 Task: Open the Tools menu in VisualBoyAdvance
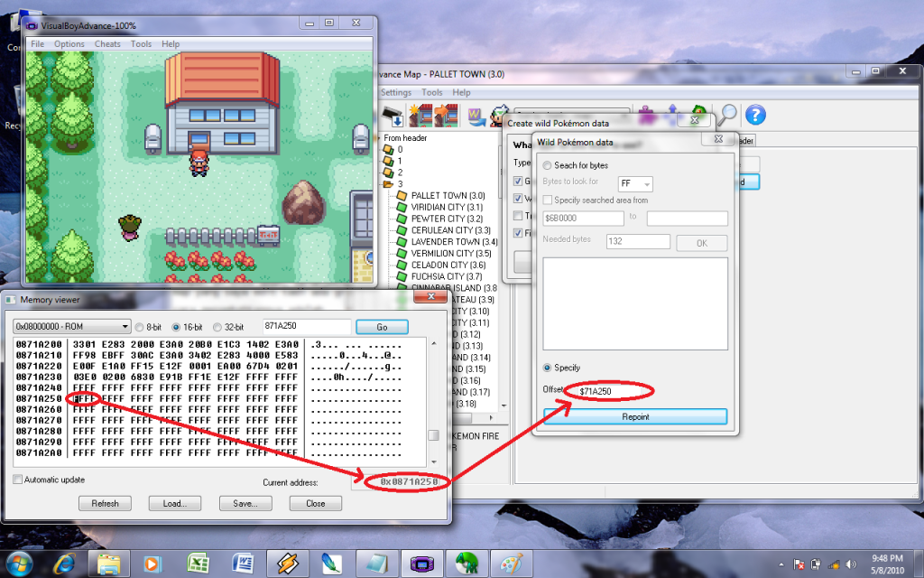pyautogui.click(x=141, y=43)
